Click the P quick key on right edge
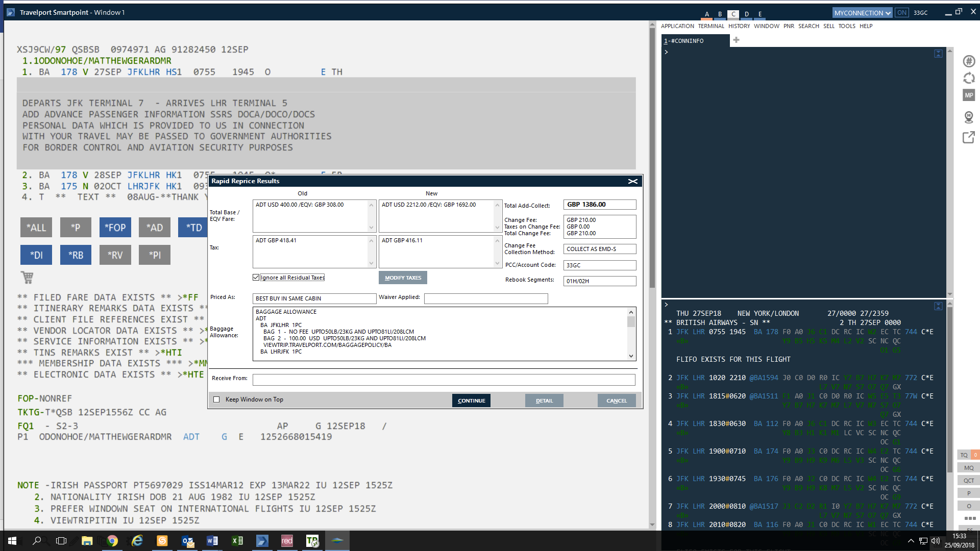980x551 pixels. tap(969, 493)
